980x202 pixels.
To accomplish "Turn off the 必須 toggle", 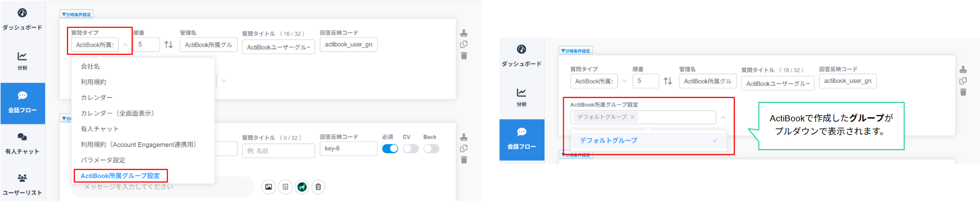I will 390,149.
